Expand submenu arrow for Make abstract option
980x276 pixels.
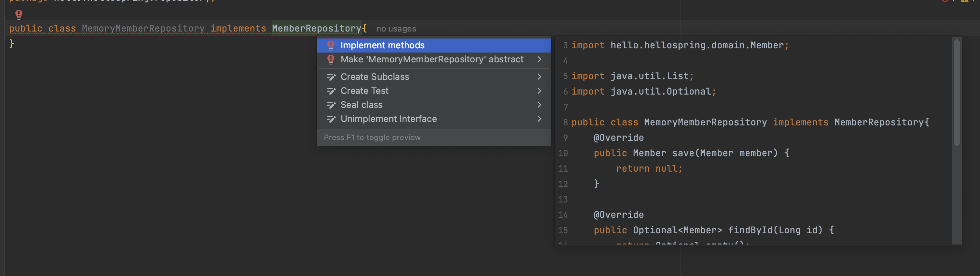(539, 60)
